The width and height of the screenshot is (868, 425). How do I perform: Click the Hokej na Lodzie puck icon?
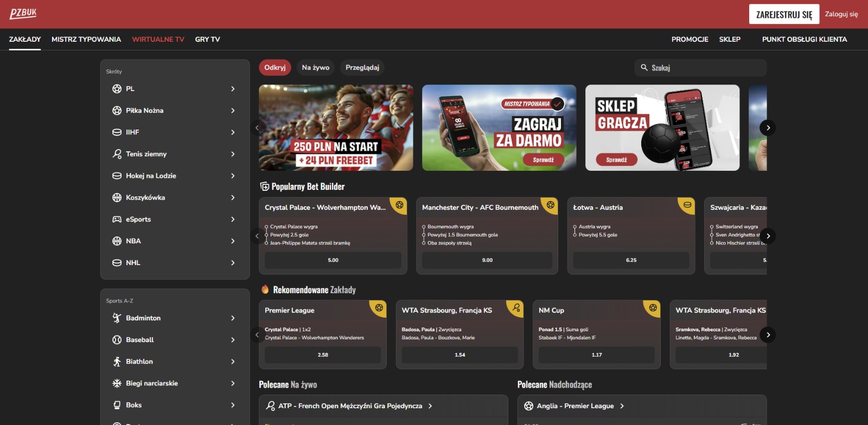[x=117, y=176]
